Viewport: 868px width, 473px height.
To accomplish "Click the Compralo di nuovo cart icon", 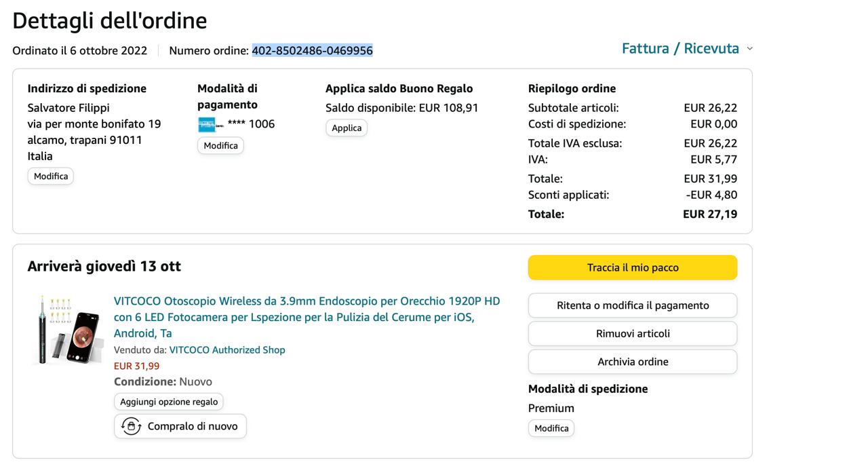I will 131,426.
